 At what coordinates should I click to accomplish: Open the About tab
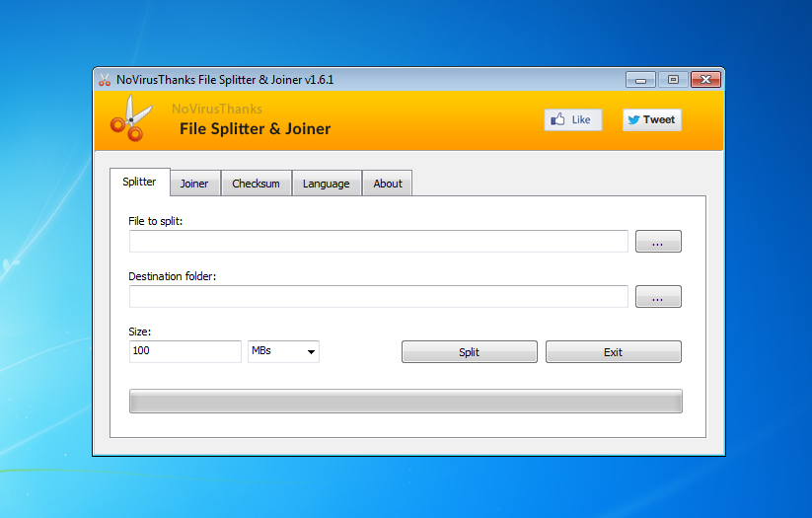point(388,184)
